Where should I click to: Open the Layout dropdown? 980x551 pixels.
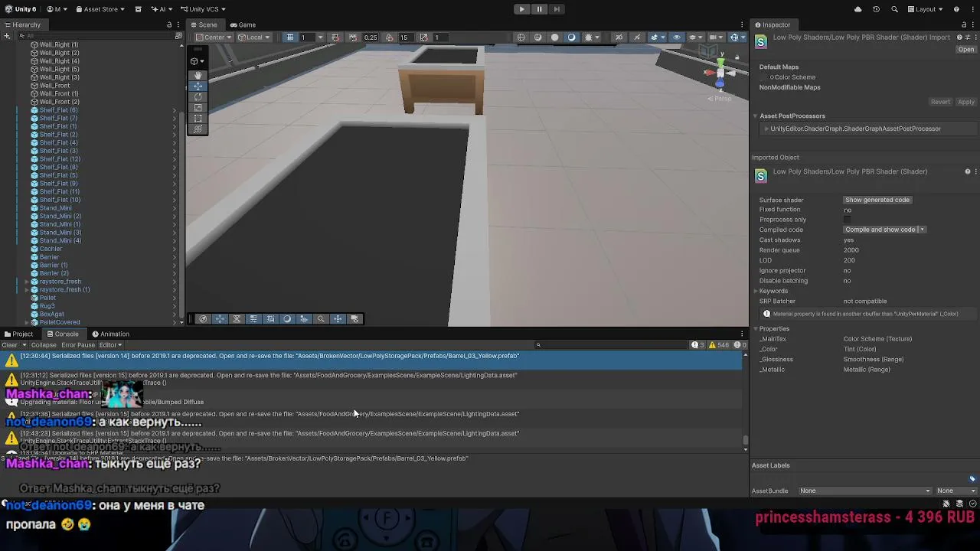point(926,9)
